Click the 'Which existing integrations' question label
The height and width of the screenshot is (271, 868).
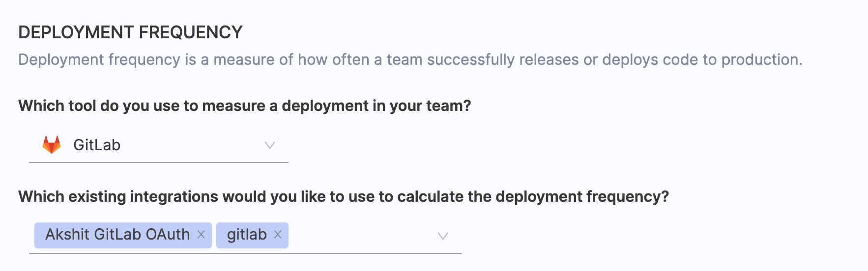(x=343, y=197)
